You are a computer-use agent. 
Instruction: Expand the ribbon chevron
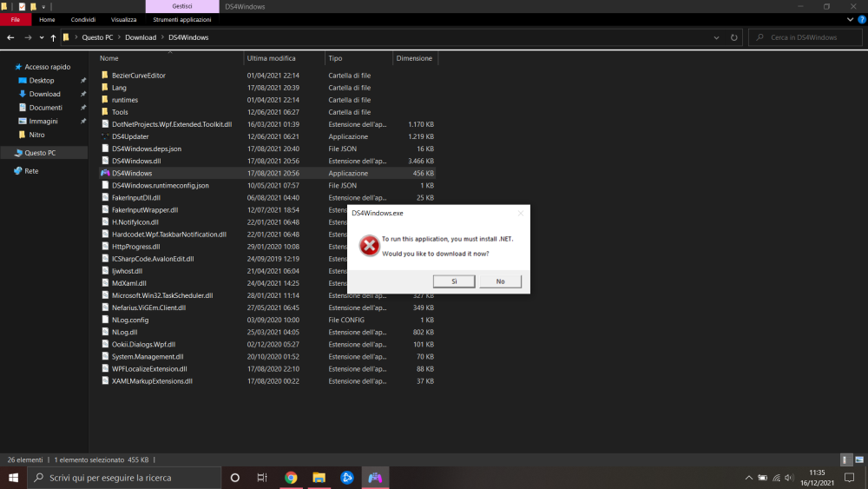[x=851, y=19]
